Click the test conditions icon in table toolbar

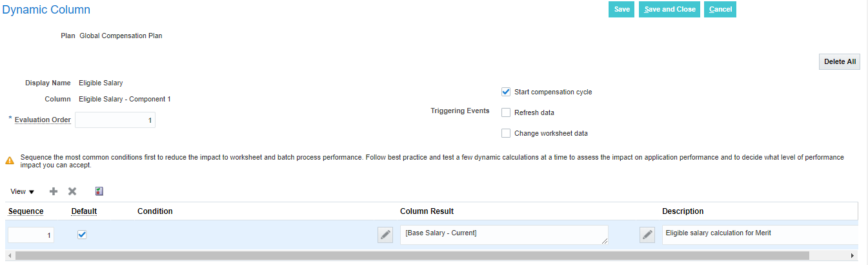(x=99, y=191)
